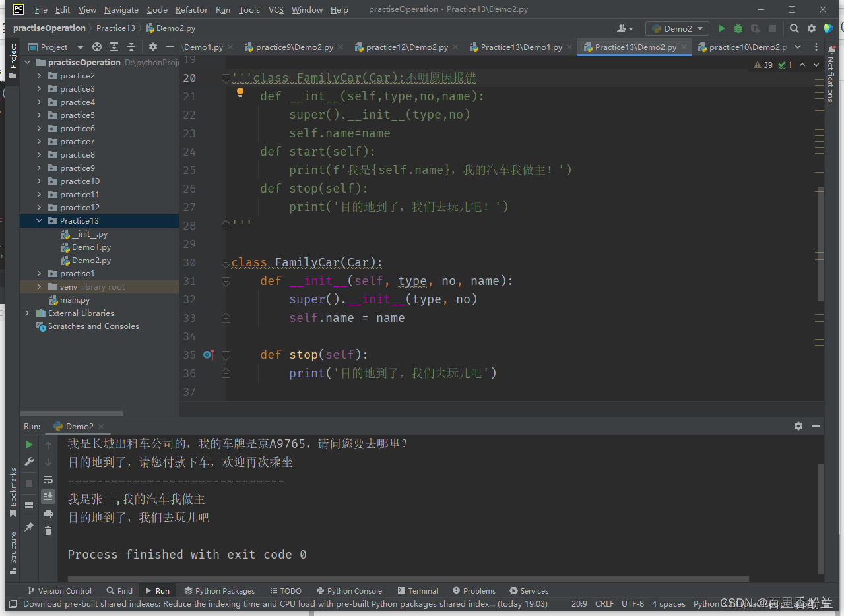Image resolution: width=844 pixels, height=616 pixels.
Task: Open the Demo2 run configuration dropdown
Action: pos(678,28)
